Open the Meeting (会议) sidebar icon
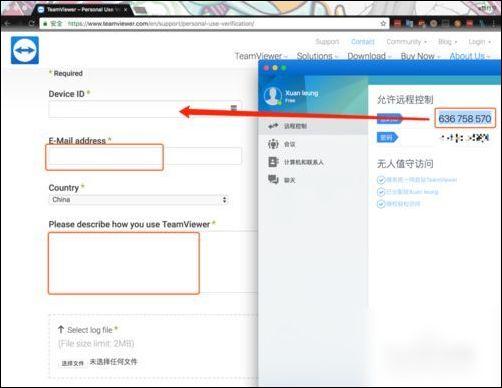The width and height of the screenshot is (502, 388). click(x=273, y=144)
